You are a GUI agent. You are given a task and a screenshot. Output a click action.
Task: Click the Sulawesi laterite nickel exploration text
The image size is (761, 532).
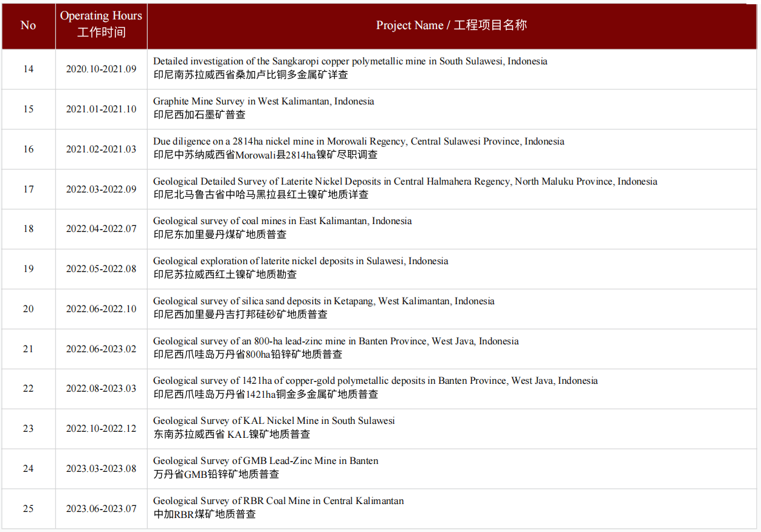click(x=300, y=261)
